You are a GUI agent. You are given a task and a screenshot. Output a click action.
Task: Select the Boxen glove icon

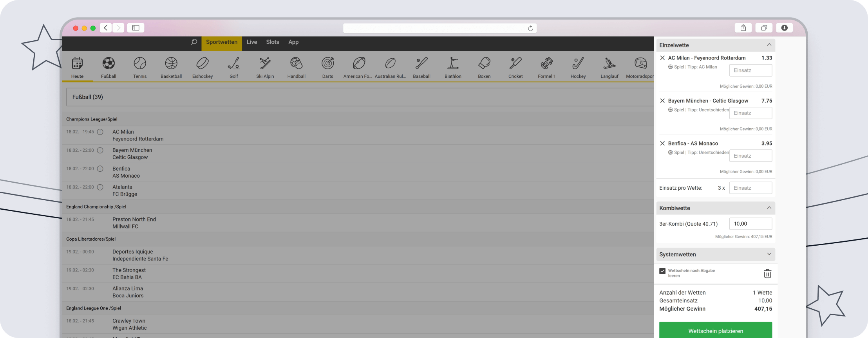485,63
